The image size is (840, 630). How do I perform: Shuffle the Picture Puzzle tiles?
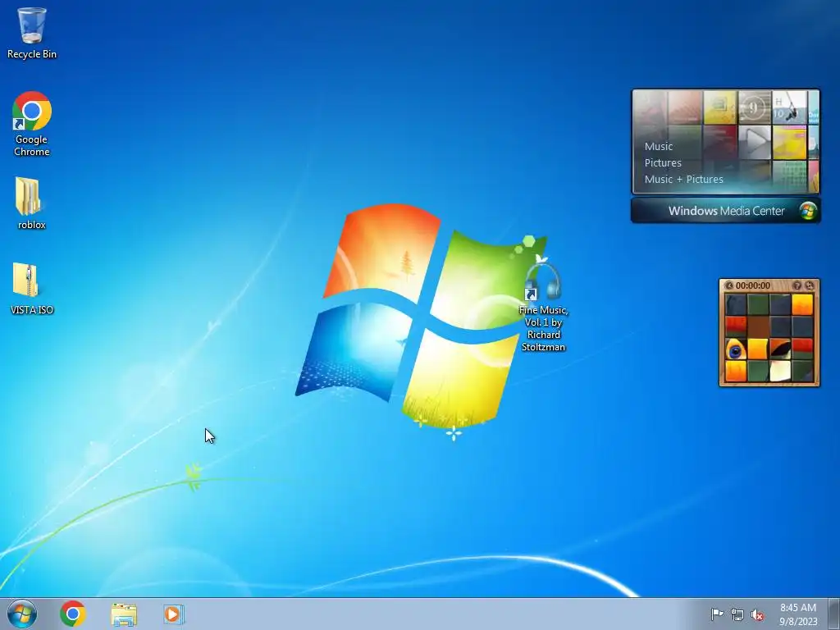809,285
